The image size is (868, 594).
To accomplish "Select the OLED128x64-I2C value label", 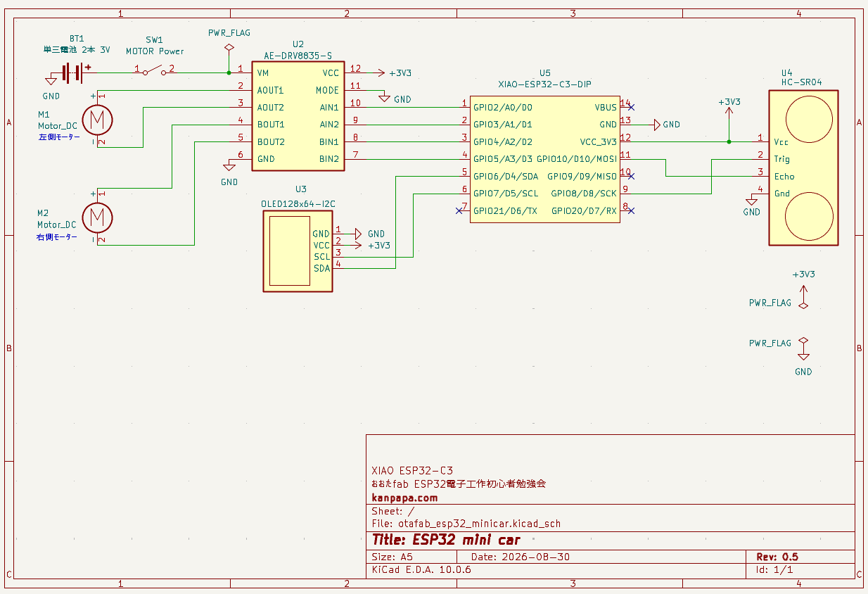I will pos(298,203).
